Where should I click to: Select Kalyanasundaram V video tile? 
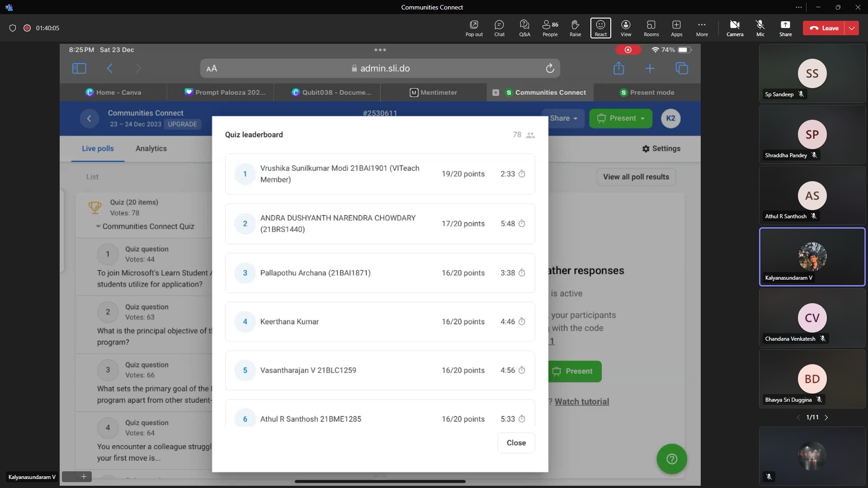[812, 257]
